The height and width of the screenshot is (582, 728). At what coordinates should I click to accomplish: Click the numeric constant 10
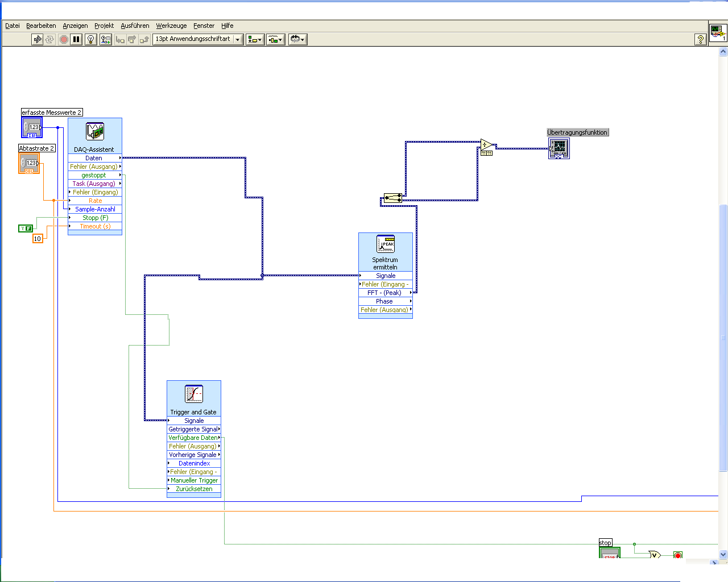[x=38, y=239]
